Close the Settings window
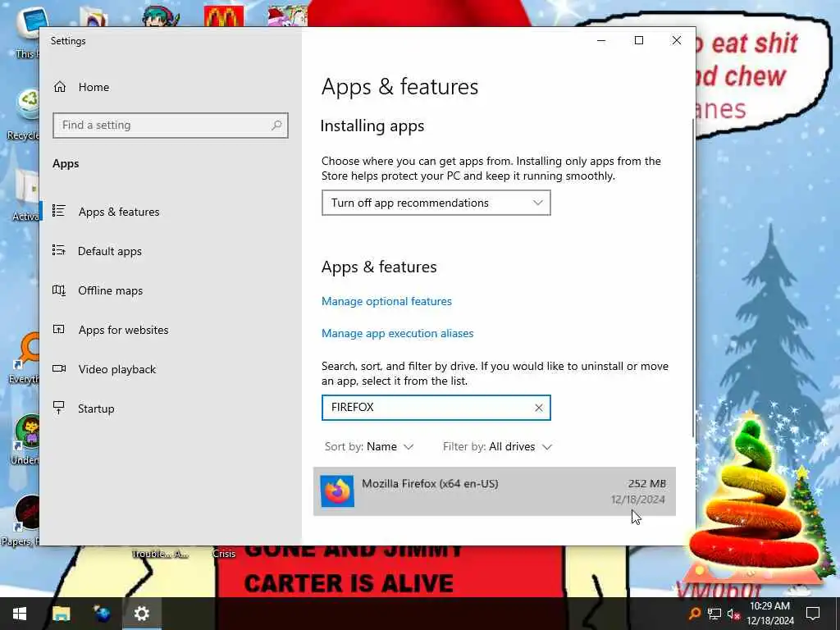This screenshot has width=840, height=630. 677,41
